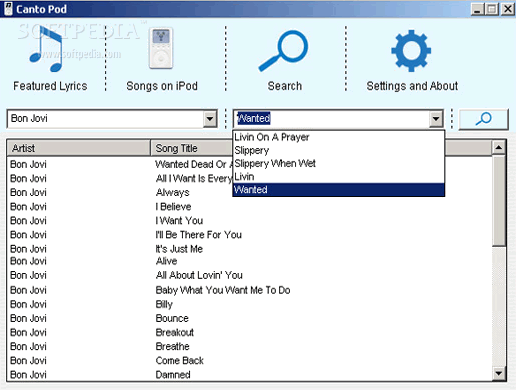Choose 'Slippery When Wet' from dropdown list
The height and width of the screenshot is (390, 516).
tap(338, 163)
